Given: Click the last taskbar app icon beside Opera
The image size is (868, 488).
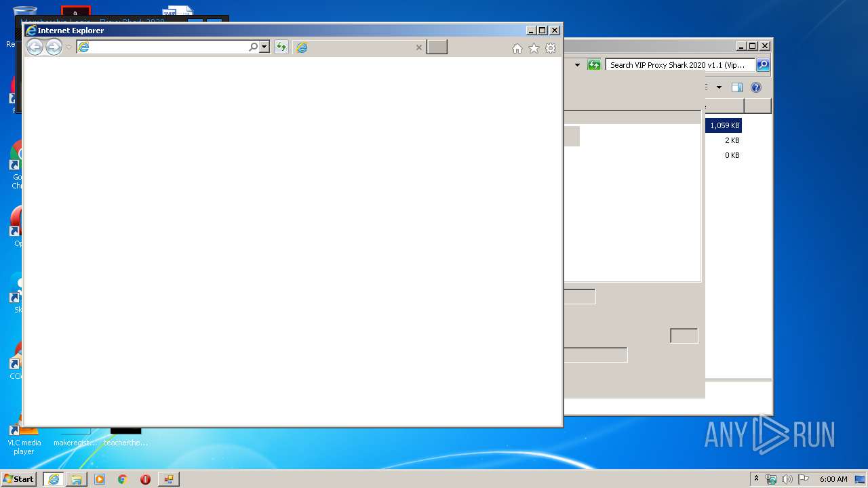Looking at the screenshot, I should point(168,479).
